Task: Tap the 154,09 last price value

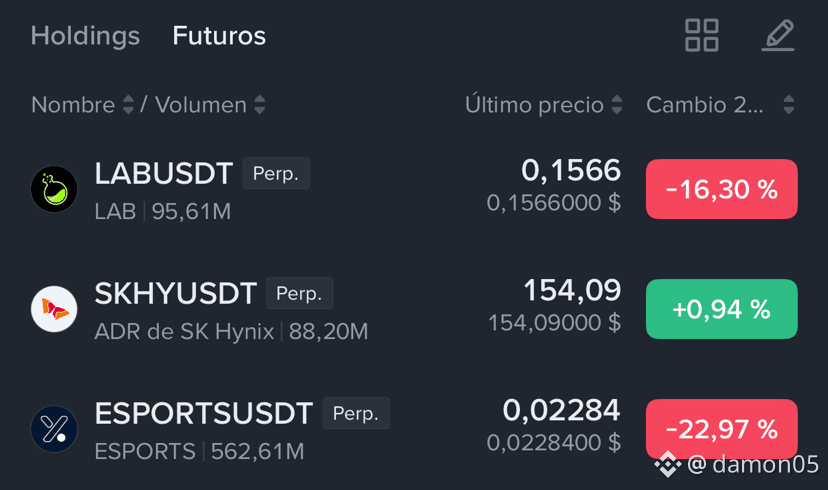Action: pos(572,290)
